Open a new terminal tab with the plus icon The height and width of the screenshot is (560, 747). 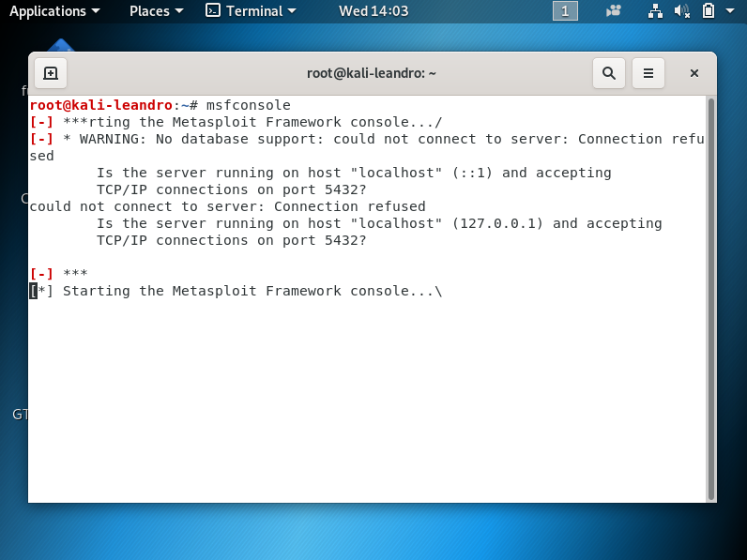[x=51, y=73]
